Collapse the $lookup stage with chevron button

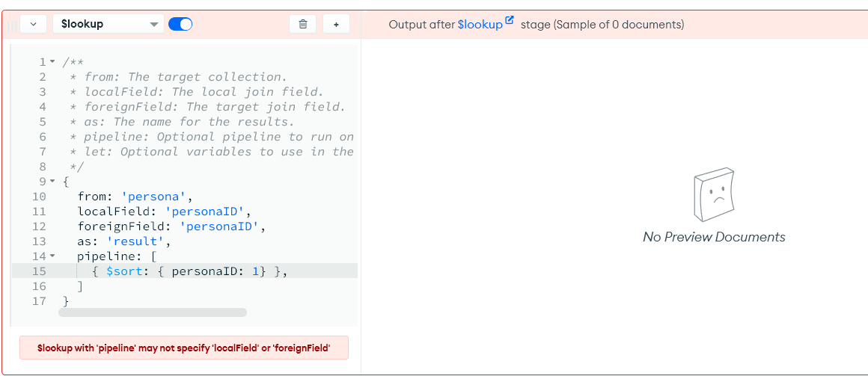click(x=33, y=25)
